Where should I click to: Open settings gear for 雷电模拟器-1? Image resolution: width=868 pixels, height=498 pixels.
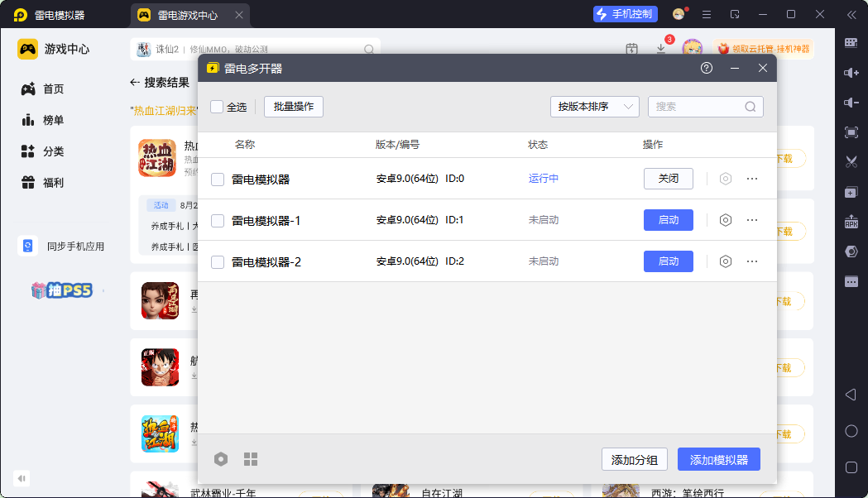[726, 220]
